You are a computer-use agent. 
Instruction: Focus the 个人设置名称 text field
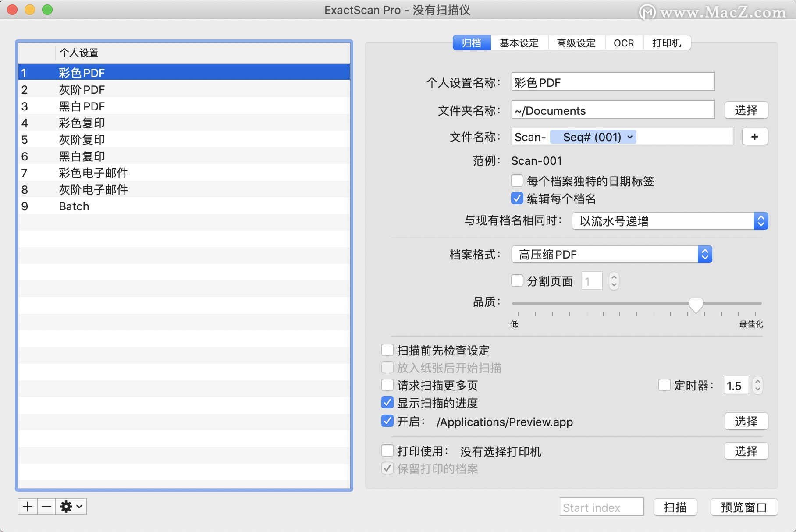point(613,82)
